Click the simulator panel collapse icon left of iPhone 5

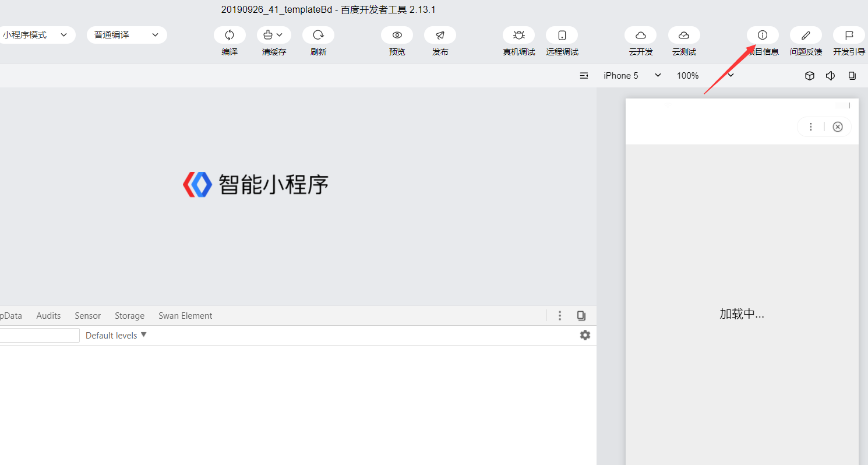[x=584, y=76]
